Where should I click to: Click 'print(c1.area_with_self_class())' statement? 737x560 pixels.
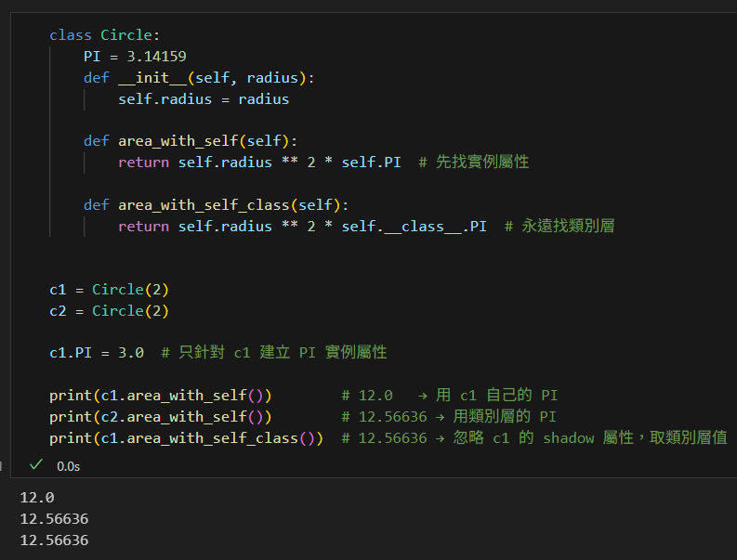tap(187, 438)
